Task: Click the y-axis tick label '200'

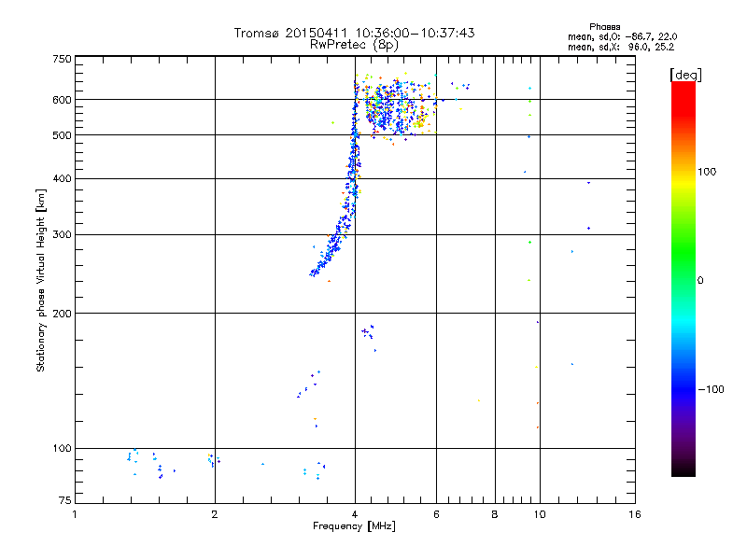Action: (62, 314)
